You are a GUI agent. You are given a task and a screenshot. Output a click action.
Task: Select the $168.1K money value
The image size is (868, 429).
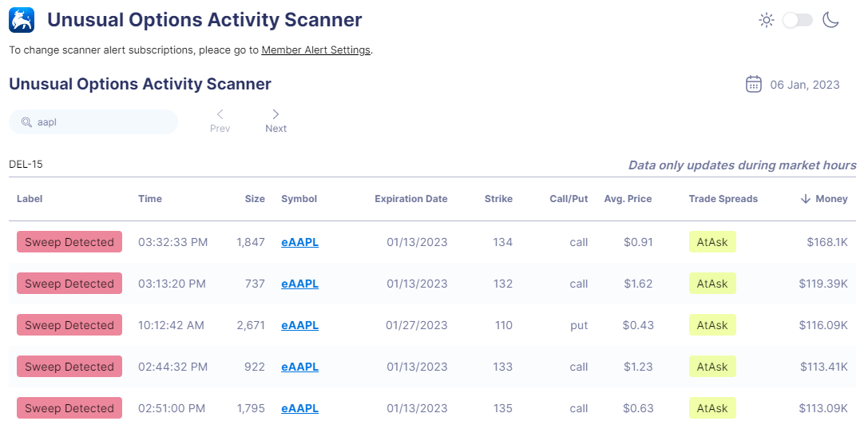click(827, 242)
